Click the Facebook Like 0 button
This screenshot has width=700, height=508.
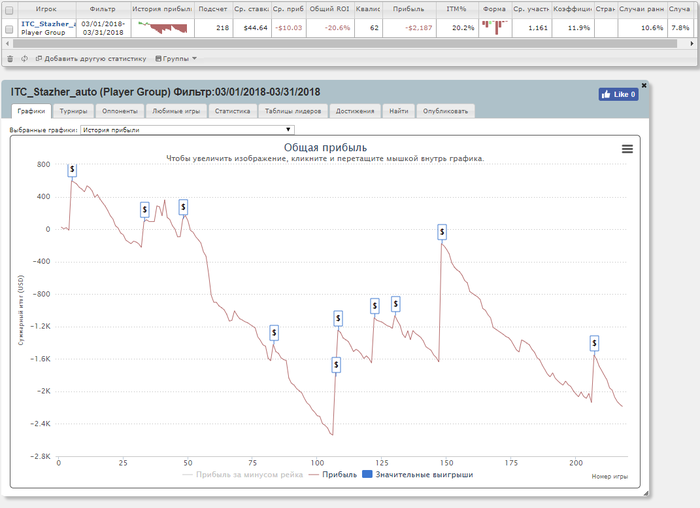[618, 94]
